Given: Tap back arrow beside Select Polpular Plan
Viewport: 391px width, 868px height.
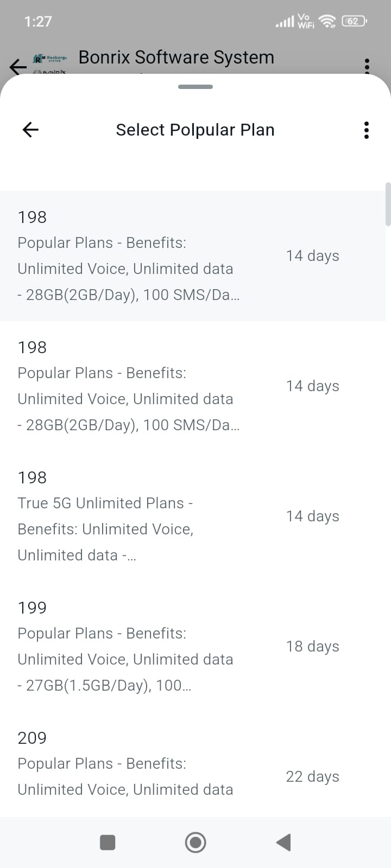Looking at the screenshot, I should click(30, 130).
